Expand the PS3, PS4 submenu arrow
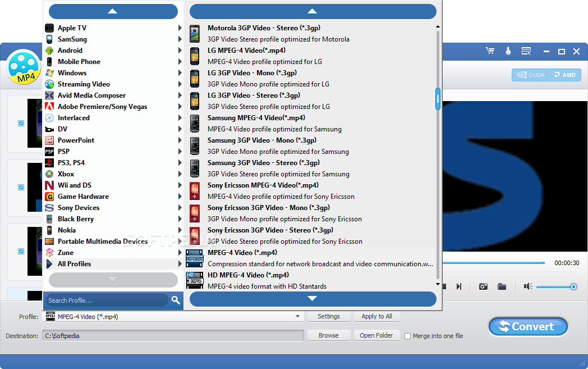The width and height of the screenshot is (588, 369). click(180, 162)
